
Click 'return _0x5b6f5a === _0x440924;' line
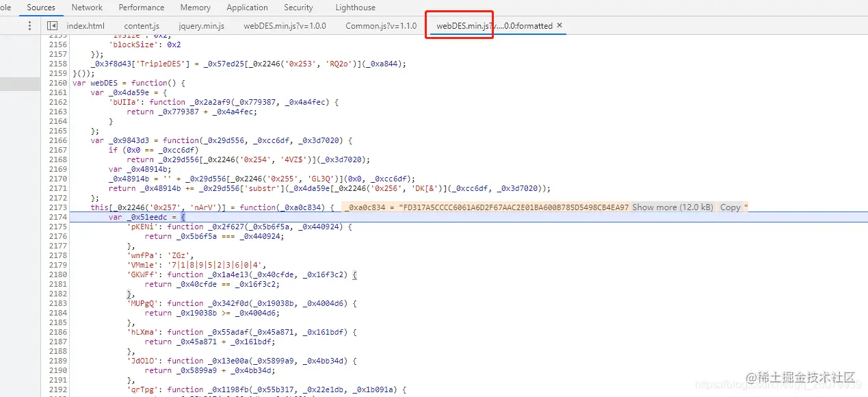(214, 236)
